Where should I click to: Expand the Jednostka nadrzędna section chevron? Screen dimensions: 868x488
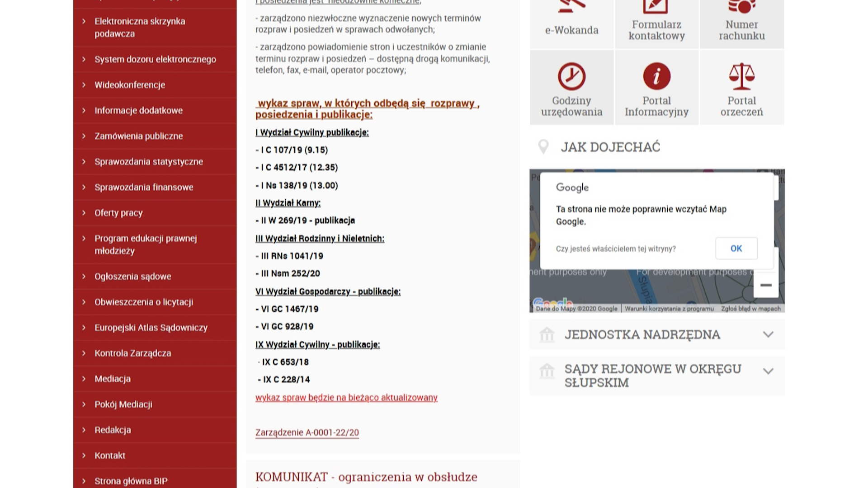pyautogui.click(x=768, y=334)
